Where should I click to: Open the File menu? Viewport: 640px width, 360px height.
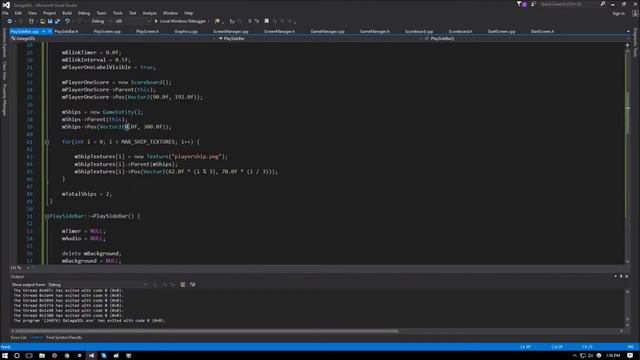pos(5,13)
